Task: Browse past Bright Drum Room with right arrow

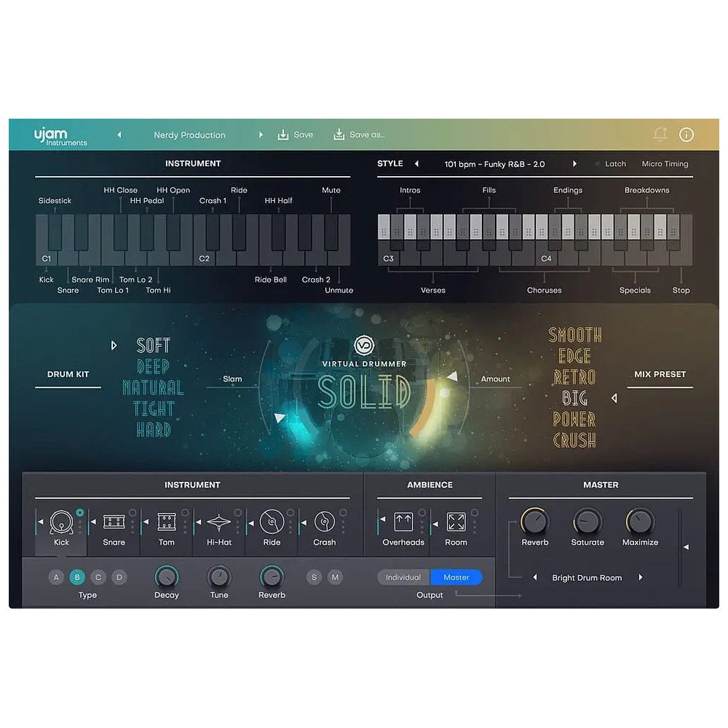Action: pos(640,577)
